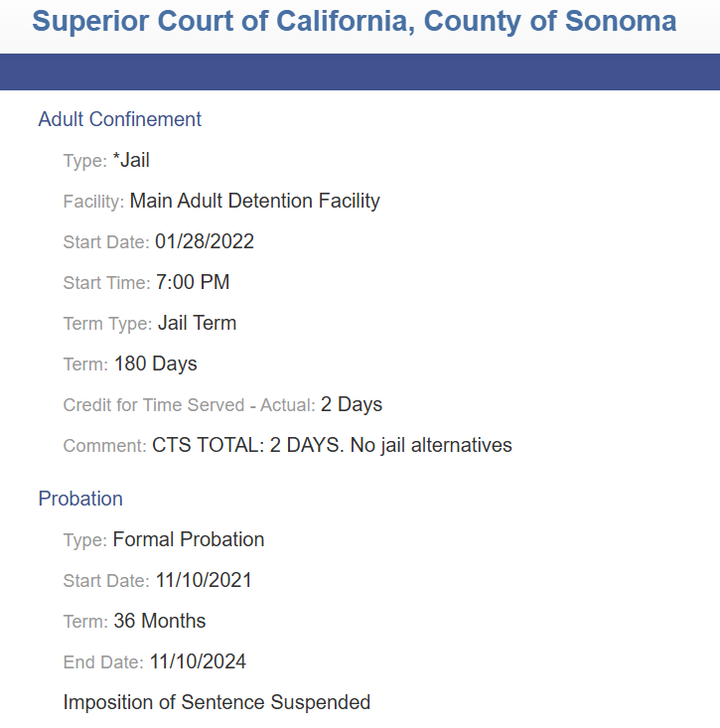Click the Superior Court of California heading
720x728 pixels.
tap(354, 22)
